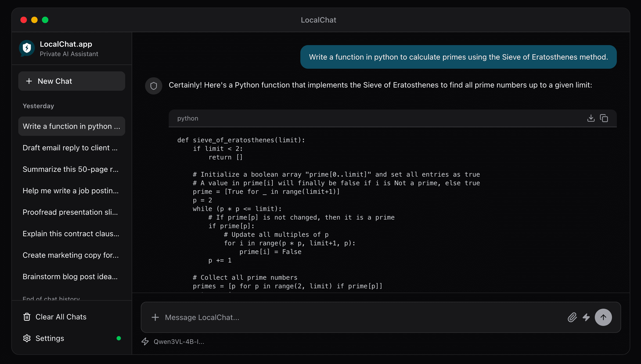Open 'Write a function in python ...' chat

pos(72,126)
